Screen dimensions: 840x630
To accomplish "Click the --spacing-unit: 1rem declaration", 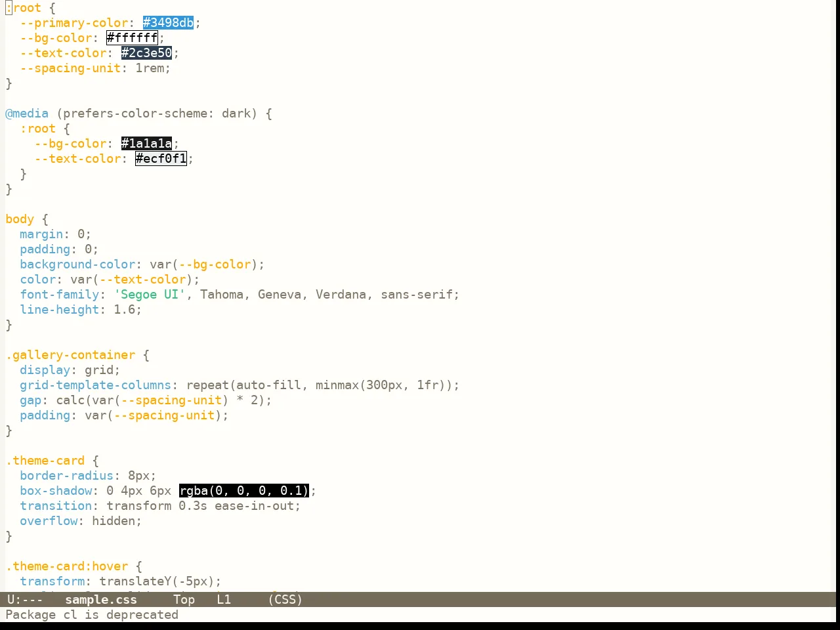I will pos(95,68).
